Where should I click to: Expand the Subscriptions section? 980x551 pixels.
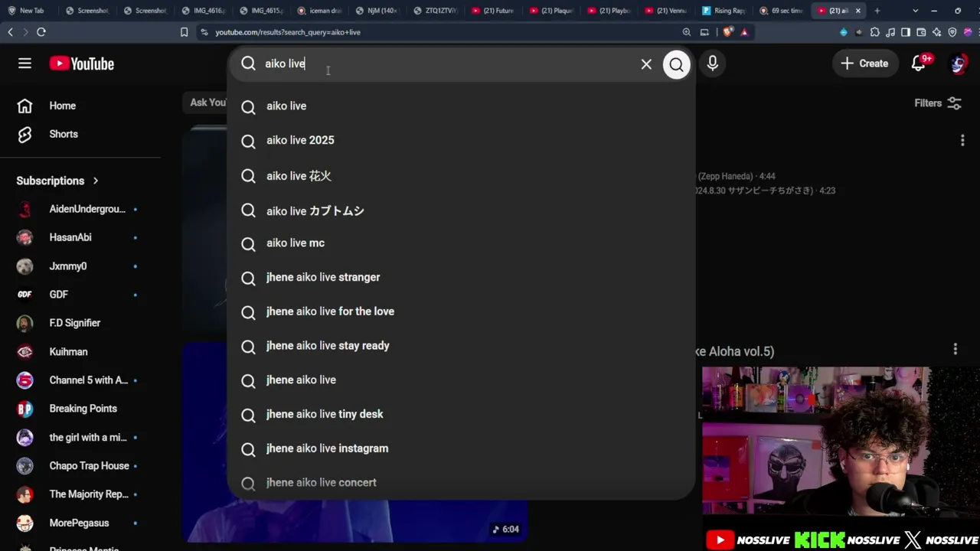[x=57, y=181]
